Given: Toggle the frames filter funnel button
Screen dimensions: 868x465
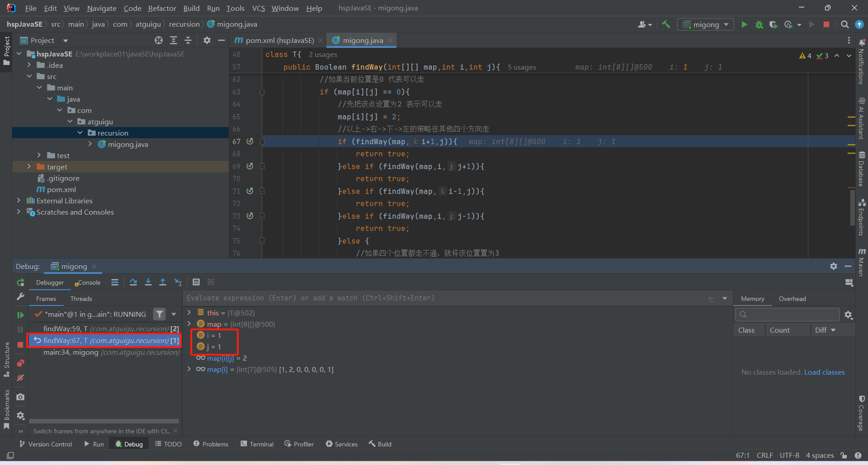Looking at the screenshot, I should [160, 314].
